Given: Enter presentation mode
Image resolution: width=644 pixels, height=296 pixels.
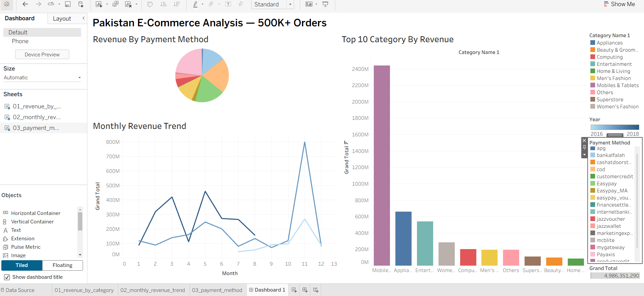Looking at the screenshot, I should [326, 4].
